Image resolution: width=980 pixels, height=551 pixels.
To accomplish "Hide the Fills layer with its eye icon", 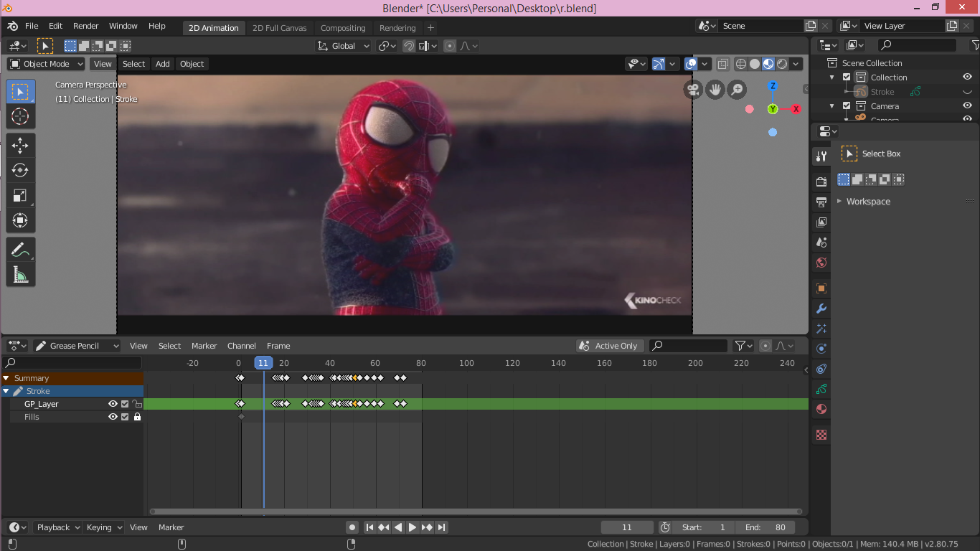I will [113, 416].
